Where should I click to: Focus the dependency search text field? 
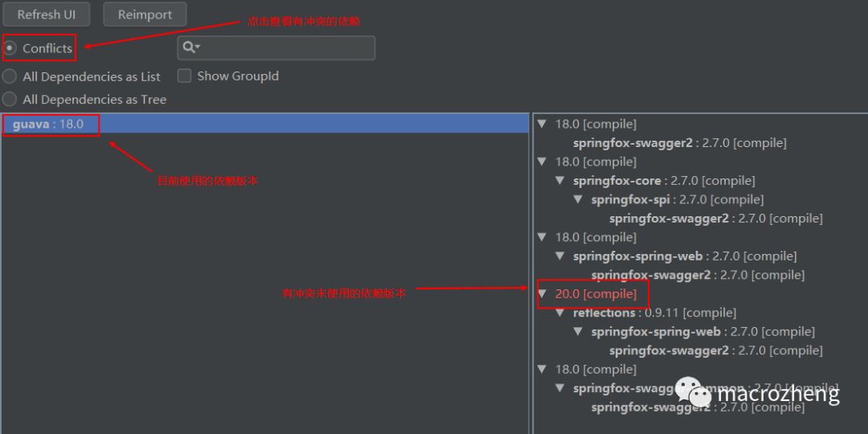(276, 47)
